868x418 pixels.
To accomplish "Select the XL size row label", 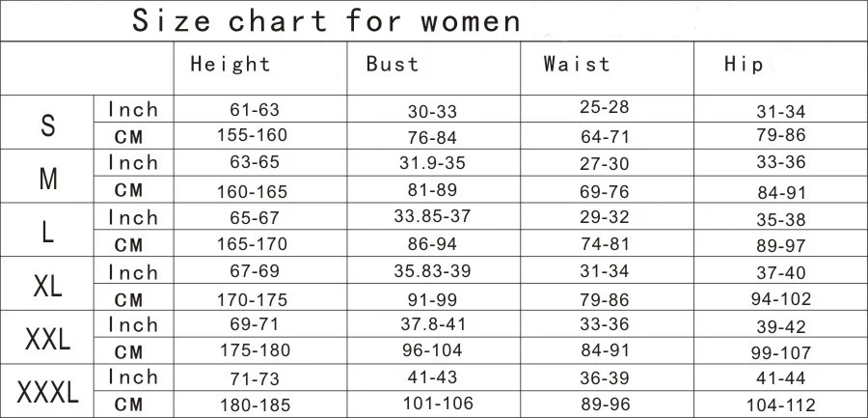I will point(48,286).
